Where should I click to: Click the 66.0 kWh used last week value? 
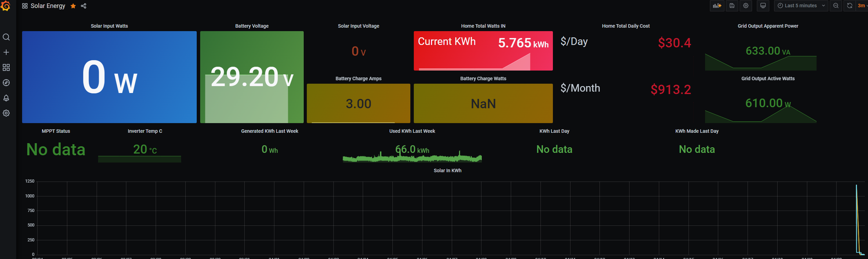[x=412, y=149]
